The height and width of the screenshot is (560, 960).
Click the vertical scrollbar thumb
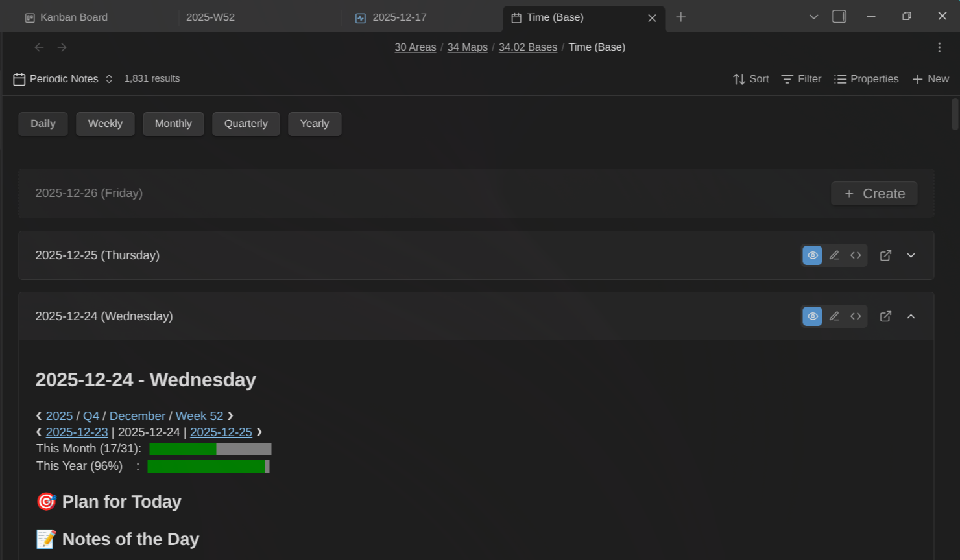click(955, 115)
